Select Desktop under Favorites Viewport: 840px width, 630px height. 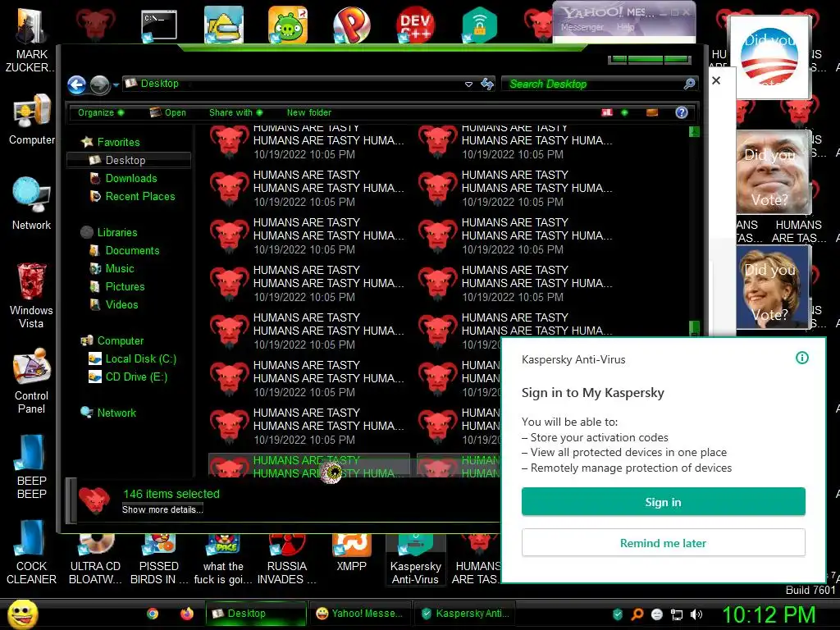[x=129, y=160]
